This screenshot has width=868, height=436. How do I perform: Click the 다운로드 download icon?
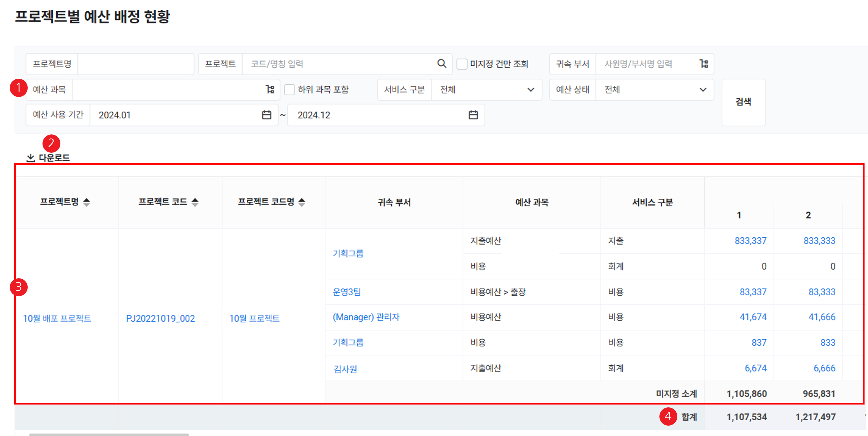[x=31, y=157]
